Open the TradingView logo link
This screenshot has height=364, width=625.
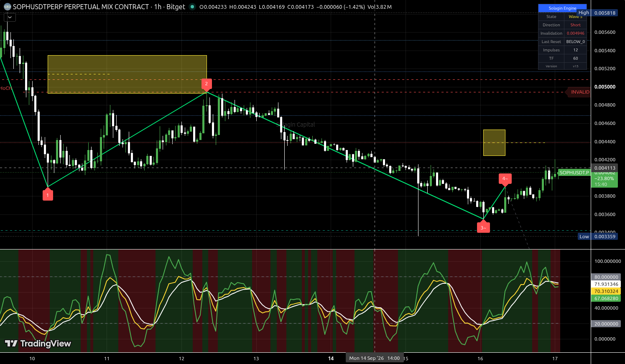(x=38, y=344)
